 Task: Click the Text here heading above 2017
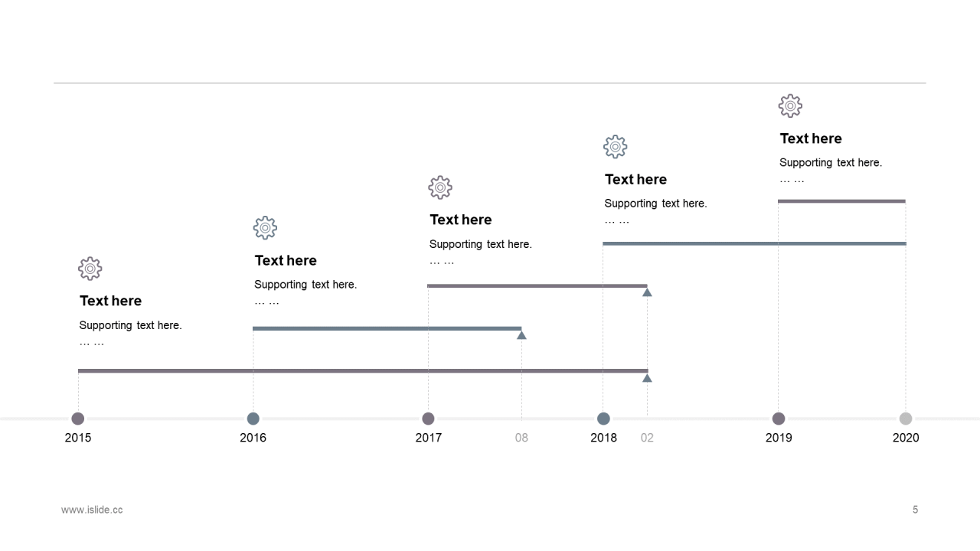click(x=461, y=220)
